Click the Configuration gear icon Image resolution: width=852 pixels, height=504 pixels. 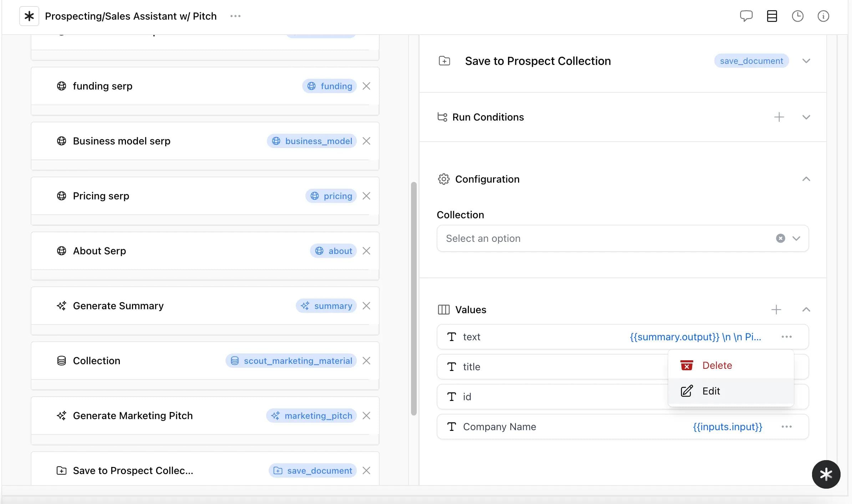click(443, 179)
